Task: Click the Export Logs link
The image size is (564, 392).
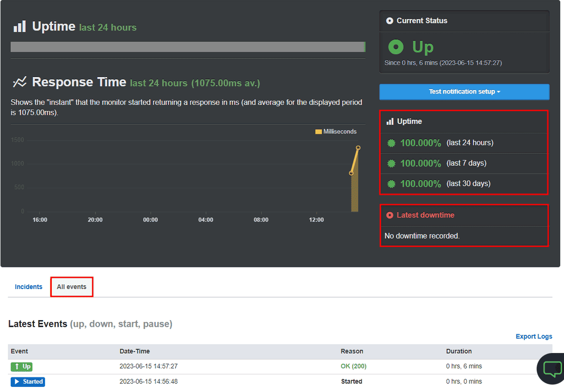Action: pos(534,336)
